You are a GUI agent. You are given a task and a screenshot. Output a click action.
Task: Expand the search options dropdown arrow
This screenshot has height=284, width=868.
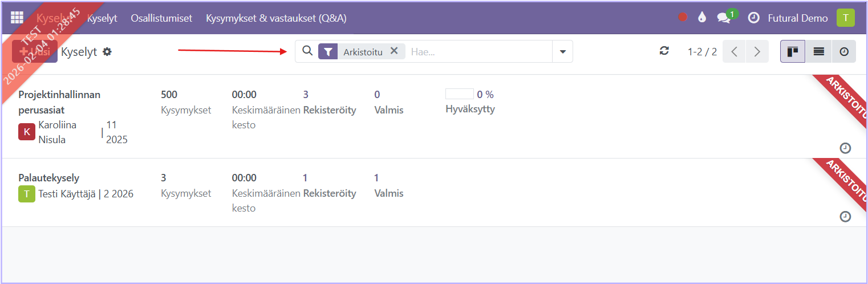(563, 51)
